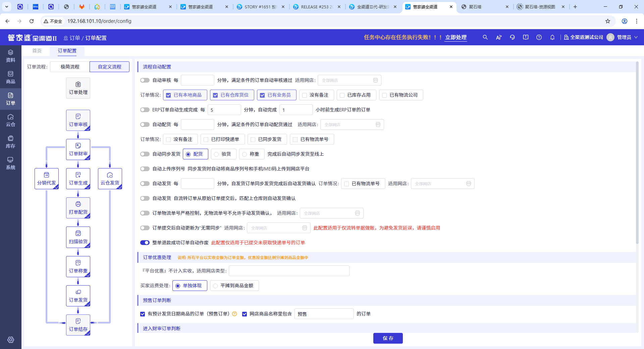644x349 pixels.
Task: Focus the 预售 keyword input field
Action: pos(324,314)
